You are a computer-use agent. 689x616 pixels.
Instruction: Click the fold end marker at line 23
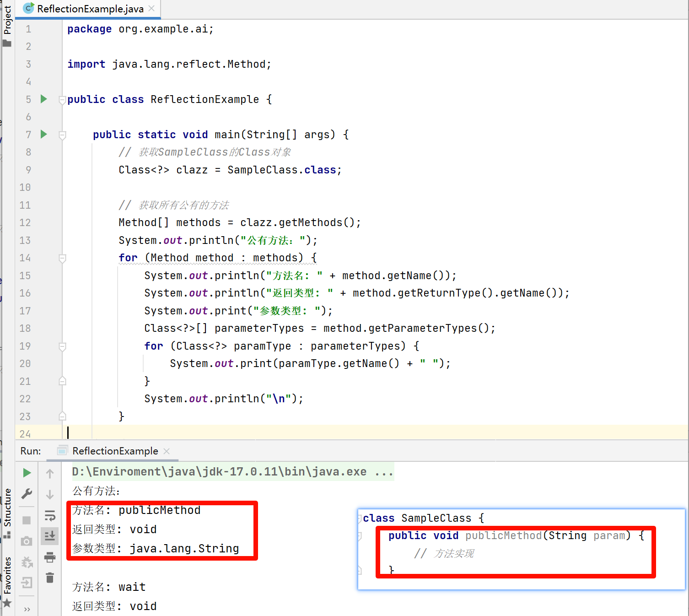click(62, 416)
